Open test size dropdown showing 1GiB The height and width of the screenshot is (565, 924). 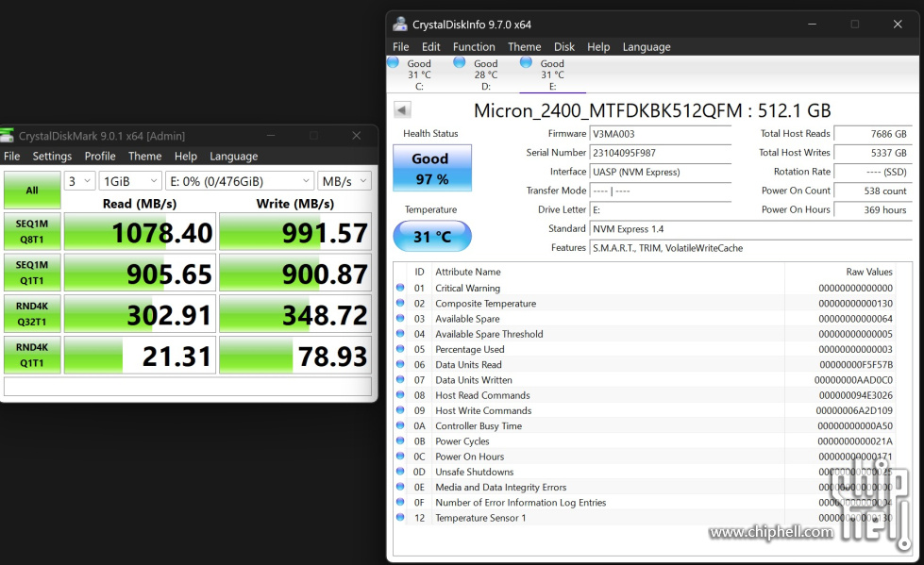[x=130, y=181]
